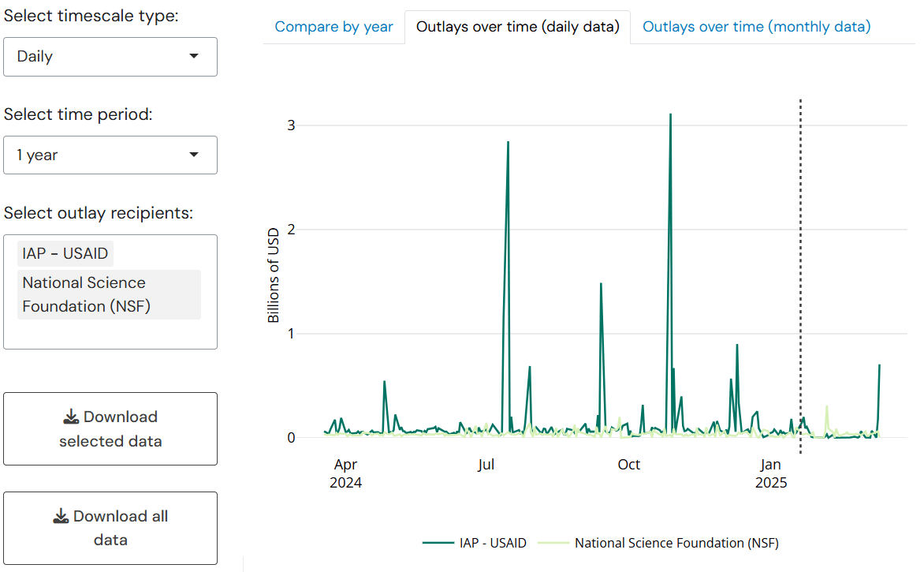
Task: Click the download icon beside 'Download selected data'
Action: [71, 417]
